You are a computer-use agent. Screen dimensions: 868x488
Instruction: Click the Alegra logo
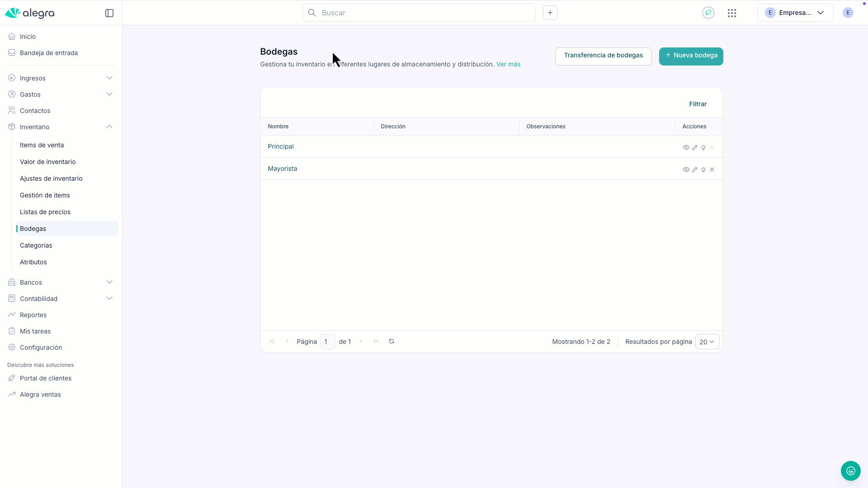[x=29, y=13]
